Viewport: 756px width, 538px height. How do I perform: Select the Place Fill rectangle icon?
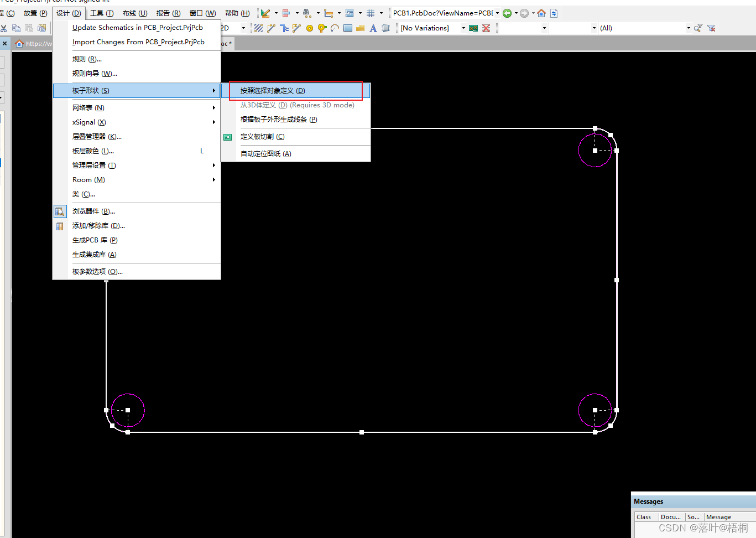pyautogui.click(x=348, y=28)
